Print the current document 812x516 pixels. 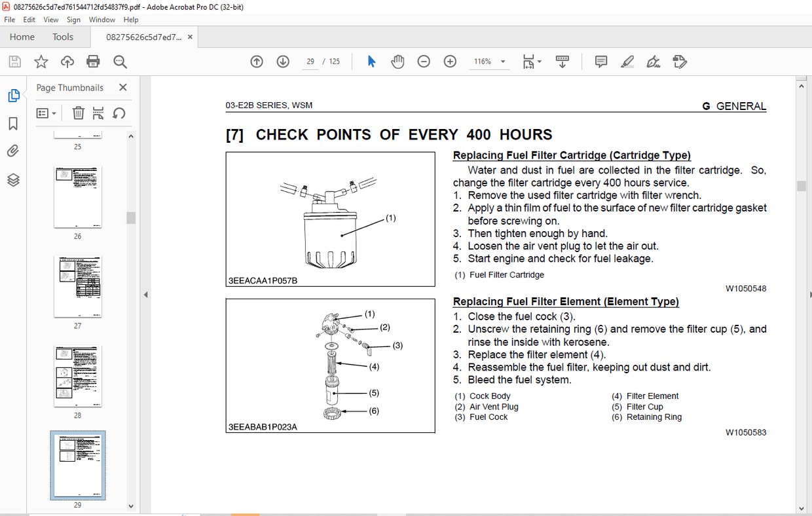click(93, 61)
